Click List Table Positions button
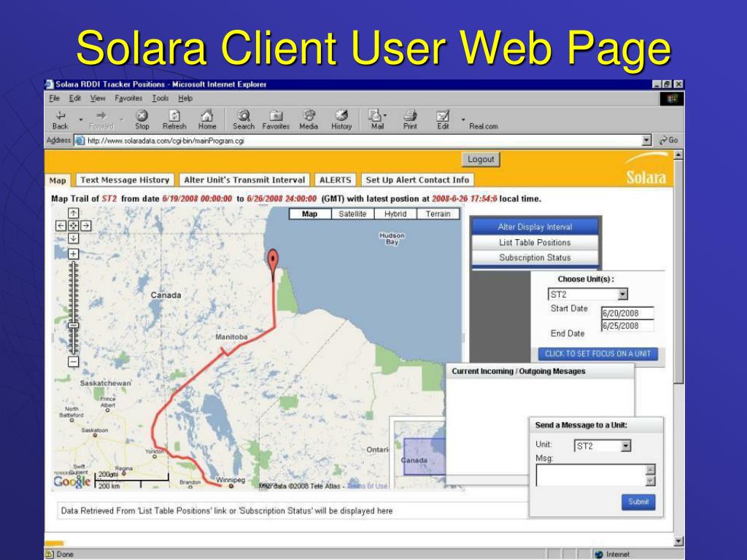 pyautogui.click(x=535, y=242)
